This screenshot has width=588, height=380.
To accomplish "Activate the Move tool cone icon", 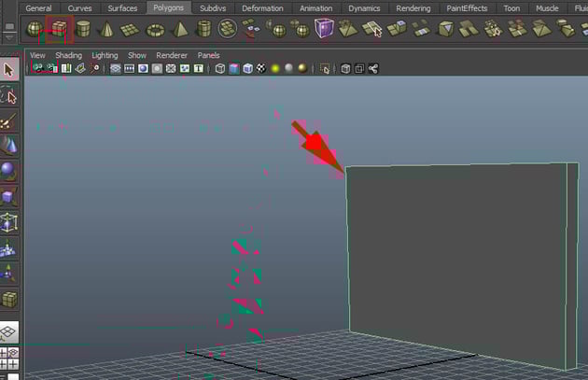I will (x=9, y=147).
